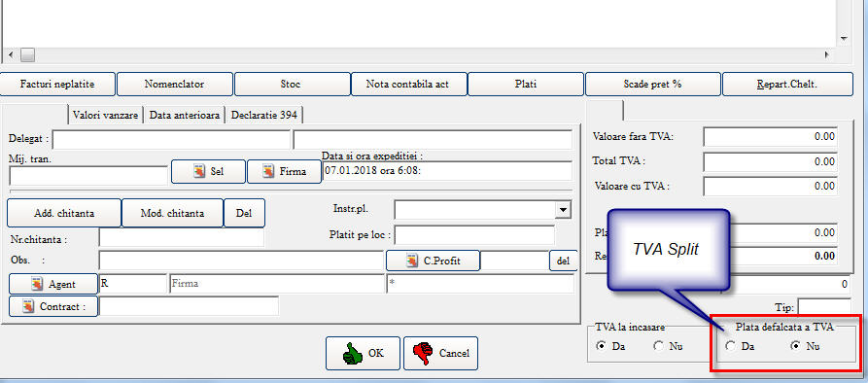Click the small del button near C.Profit
Viewport: 868px width, 383px height.
click(x=564, y=261)
